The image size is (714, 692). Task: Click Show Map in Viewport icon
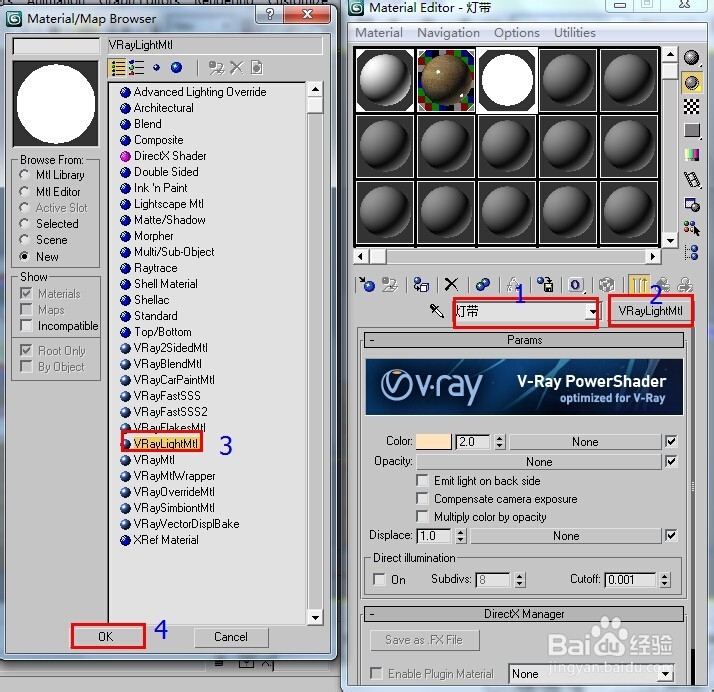point(606,285)
